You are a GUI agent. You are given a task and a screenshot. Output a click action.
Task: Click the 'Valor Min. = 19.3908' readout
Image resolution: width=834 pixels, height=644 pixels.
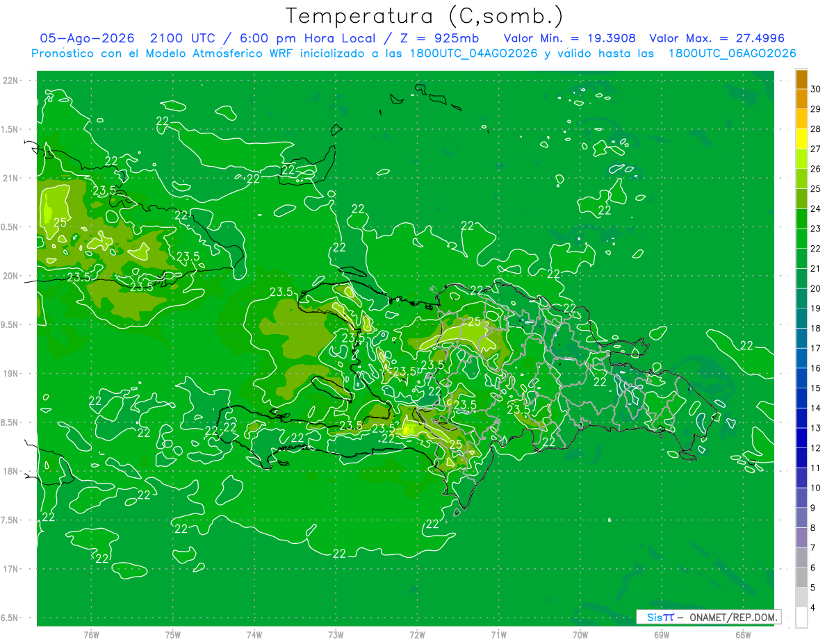(x=570, y=38)
